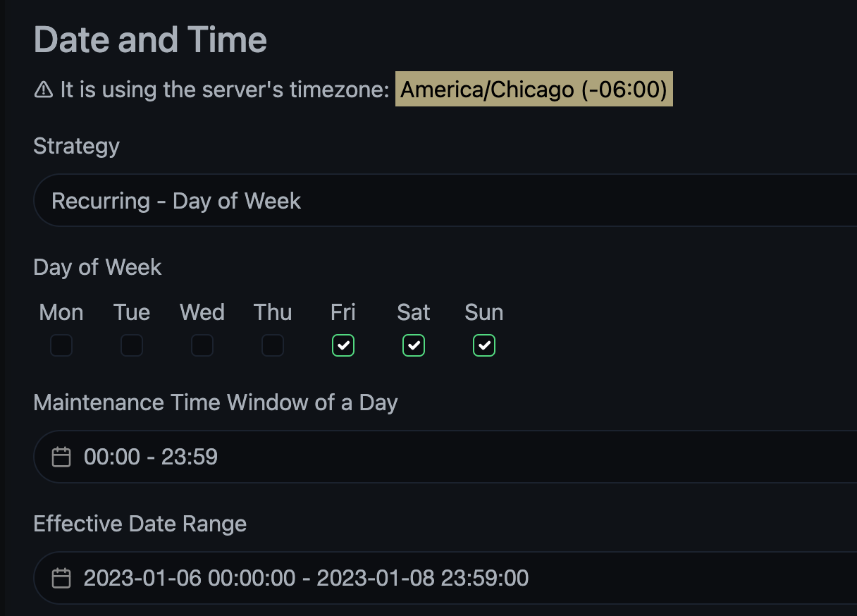Screen dimensions: 857x616
Task: Click the Date and Time heading
Action: [x=150, y=39]
